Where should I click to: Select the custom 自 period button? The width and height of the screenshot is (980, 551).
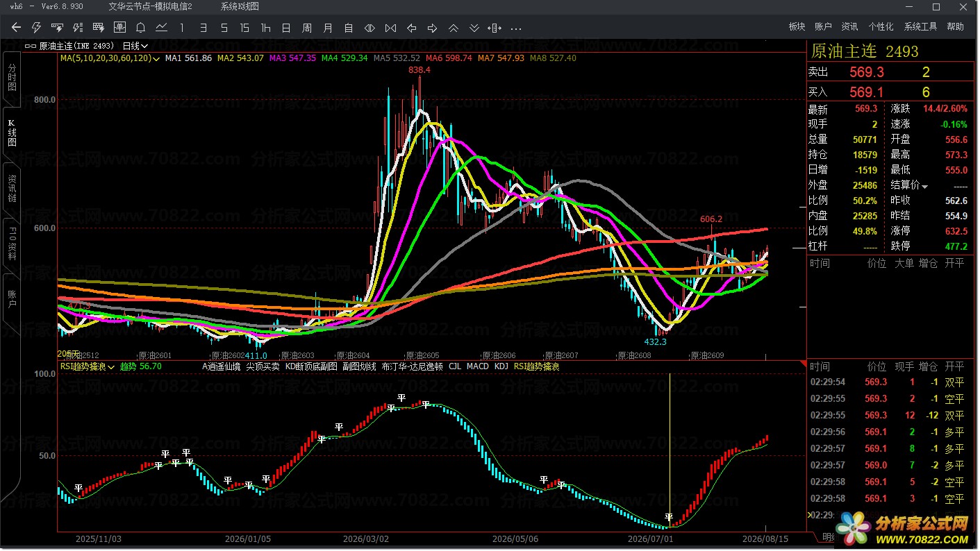[x=349, y=28]
